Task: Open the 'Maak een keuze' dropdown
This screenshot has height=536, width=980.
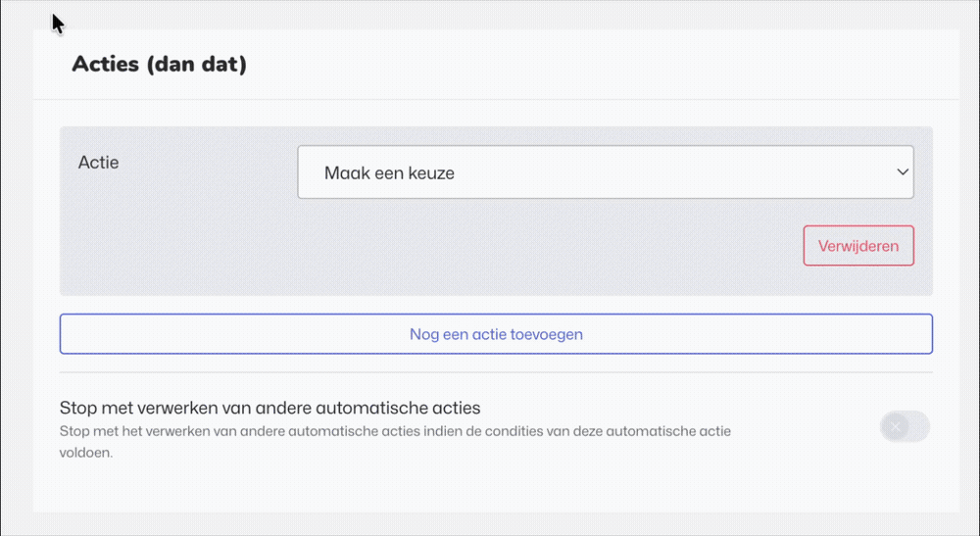Action: 605,172
